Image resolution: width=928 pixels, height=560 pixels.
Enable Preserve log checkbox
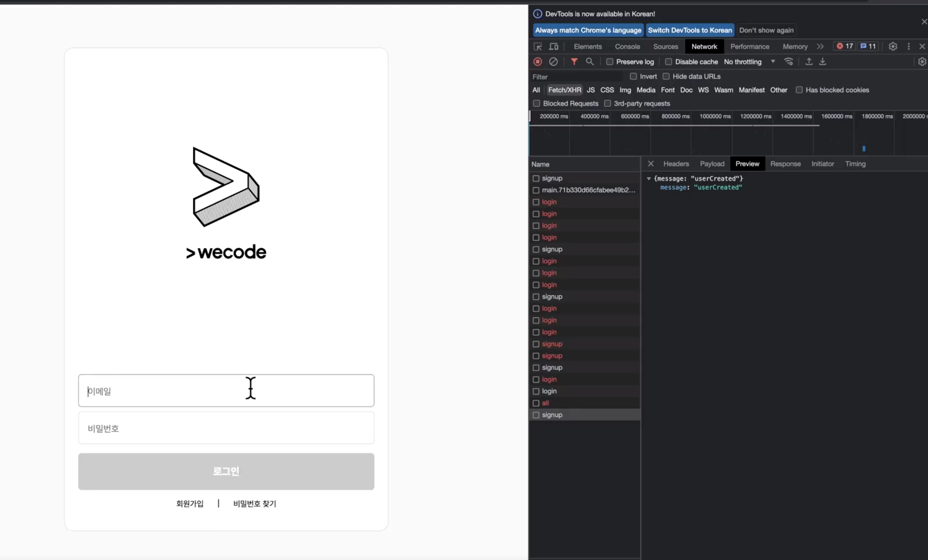(x=610, y=62)
